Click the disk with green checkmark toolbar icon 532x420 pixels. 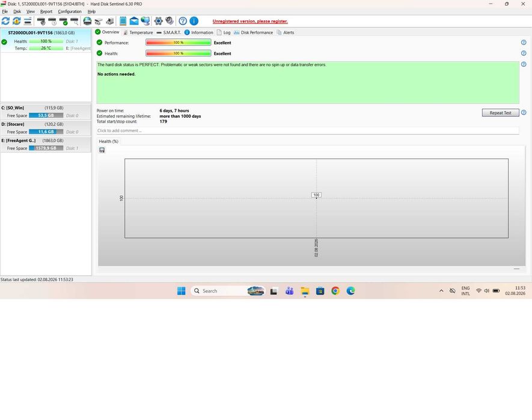coord(64,21)
